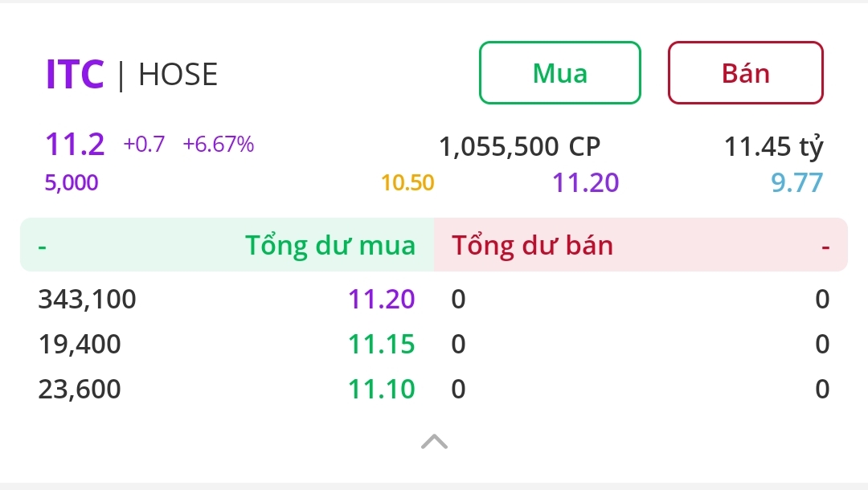Tap the 343,100 bid volume
The height and width of the screenshot is (490, 868).
point(88,300)
